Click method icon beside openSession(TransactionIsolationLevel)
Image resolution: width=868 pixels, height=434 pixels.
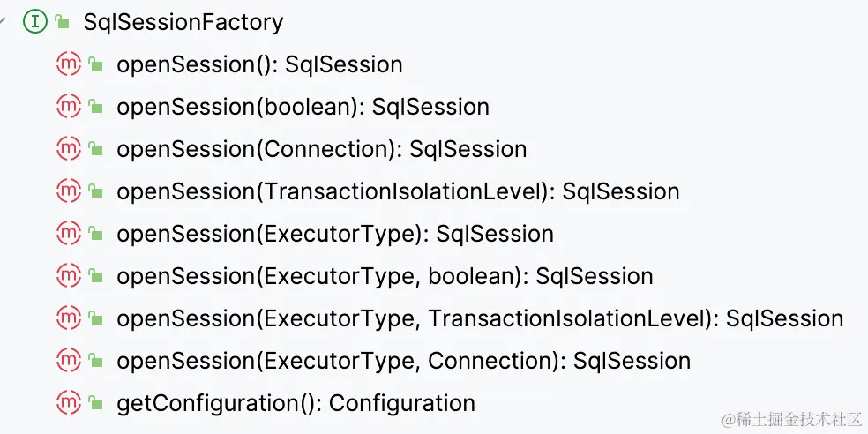click(68, 191)
